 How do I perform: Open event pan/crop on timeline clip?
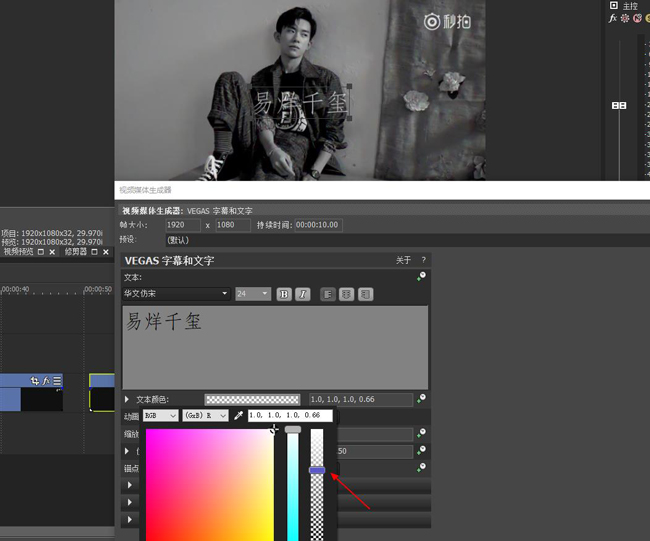point(35,380)
